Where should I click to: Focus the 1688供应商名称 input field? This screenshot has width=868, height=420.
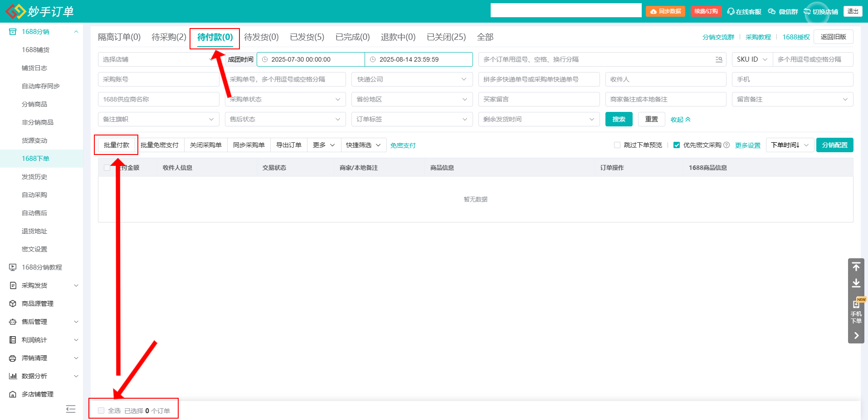coord(159,99)
